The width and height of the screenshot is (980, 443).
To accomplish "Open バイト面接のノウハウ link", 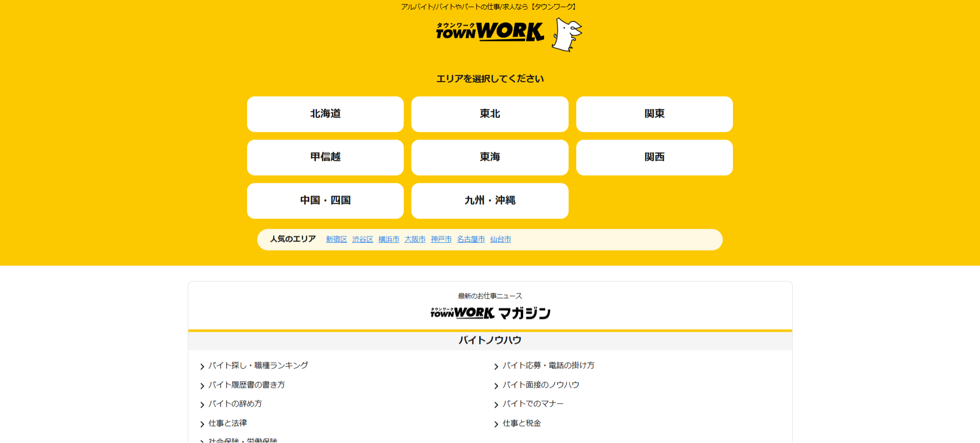I will 541,385.
